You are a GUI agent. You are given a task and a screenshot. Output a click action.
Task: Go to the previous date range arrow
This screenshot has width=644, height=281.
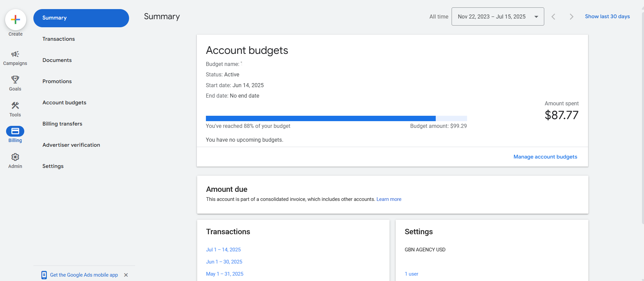[x=553, y=16]
